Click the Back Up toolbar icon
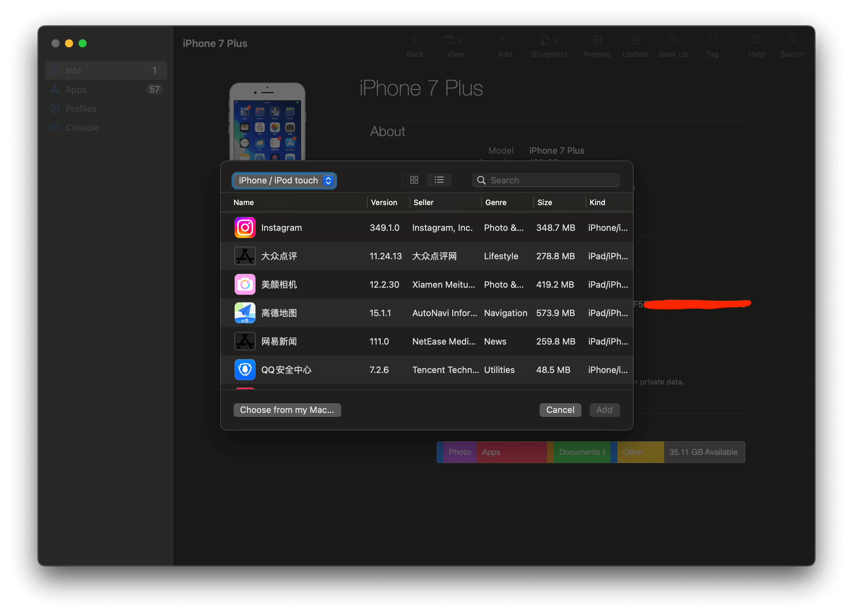This screenshot has height=616, width=853. [674, 40]
